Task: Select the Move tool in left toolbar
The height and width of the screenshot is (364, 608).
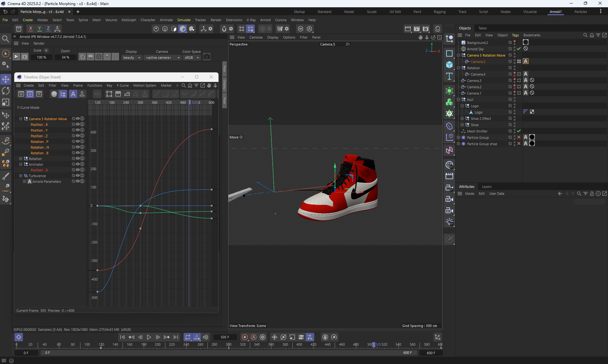Action: click(6, 79)
